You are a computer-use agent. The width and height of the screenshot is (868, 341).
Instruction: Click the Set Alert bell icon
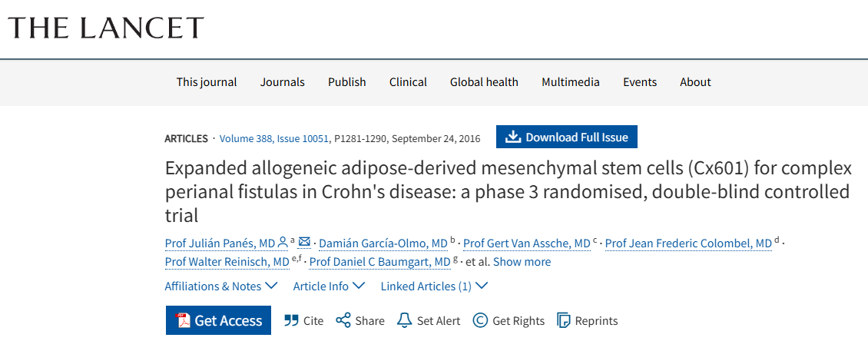[x=404, y=320]
